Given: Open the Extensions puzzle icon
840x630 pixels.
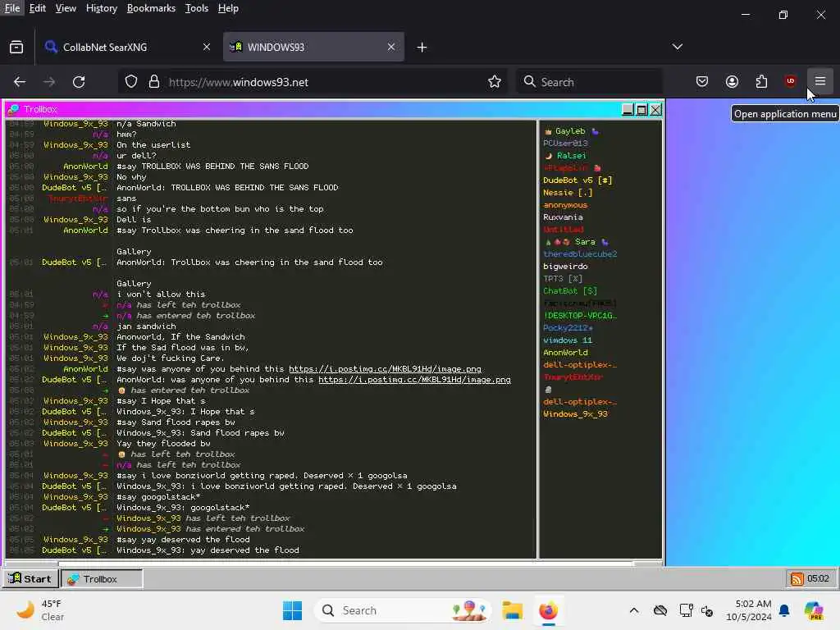Looking at the screenshot, I should click(761, 81).
